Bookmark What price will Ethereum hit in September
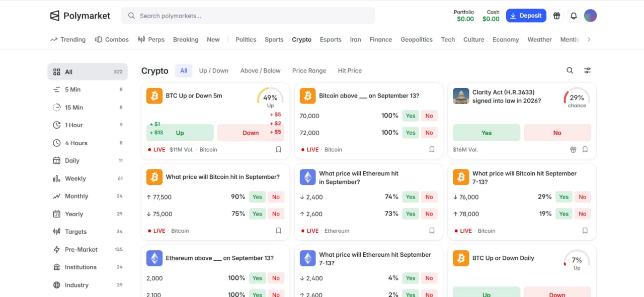 432,231
